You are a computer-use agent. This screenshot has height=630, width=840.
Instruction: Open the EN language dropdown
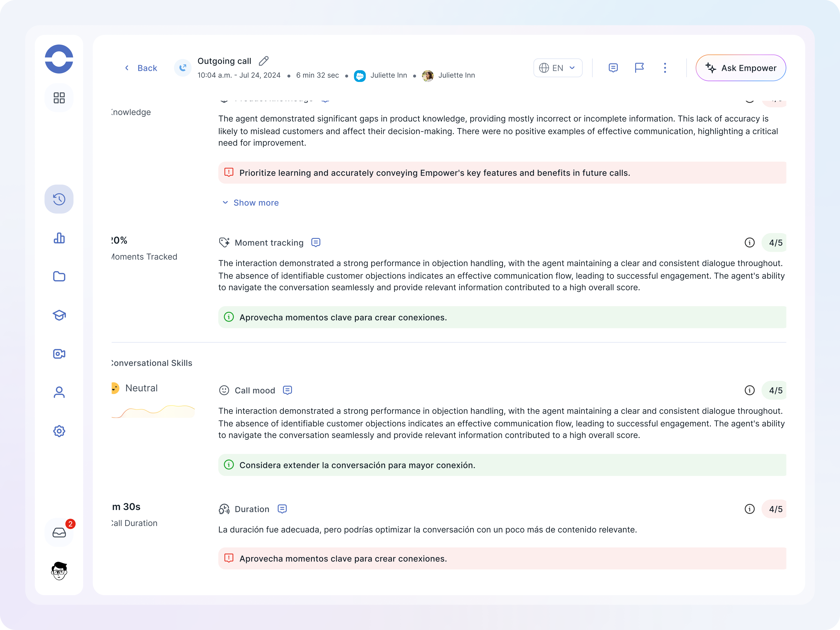tap(558, 68)
